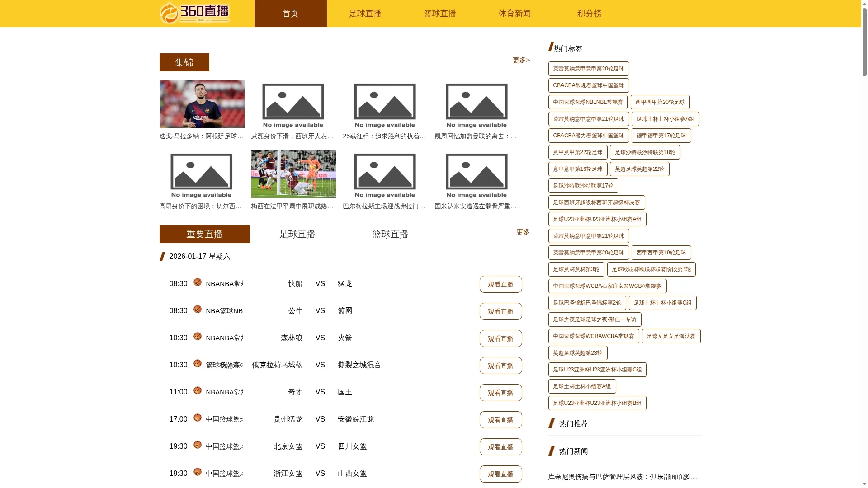Viewport: 868px width, 488px height.
Task: Switch to the 足球直播 schedule tab
Action: click(x=297, y=234)
